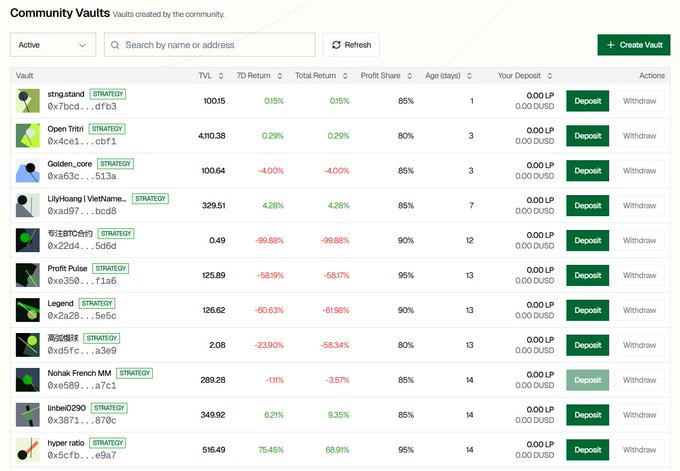
Task: Click the -99.88% total return value
Action: coord(335,240)
